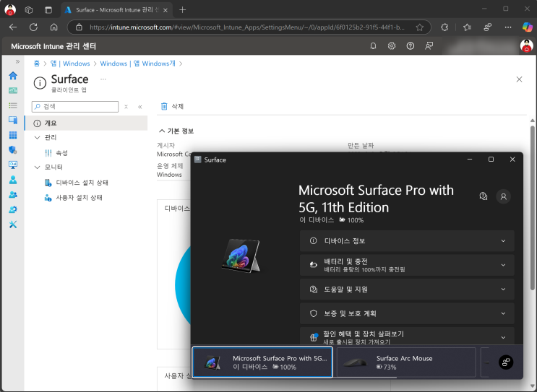Open support chat icon in Surface app
This screenshot has width=537, height=392.
click(x=484, y=196)
